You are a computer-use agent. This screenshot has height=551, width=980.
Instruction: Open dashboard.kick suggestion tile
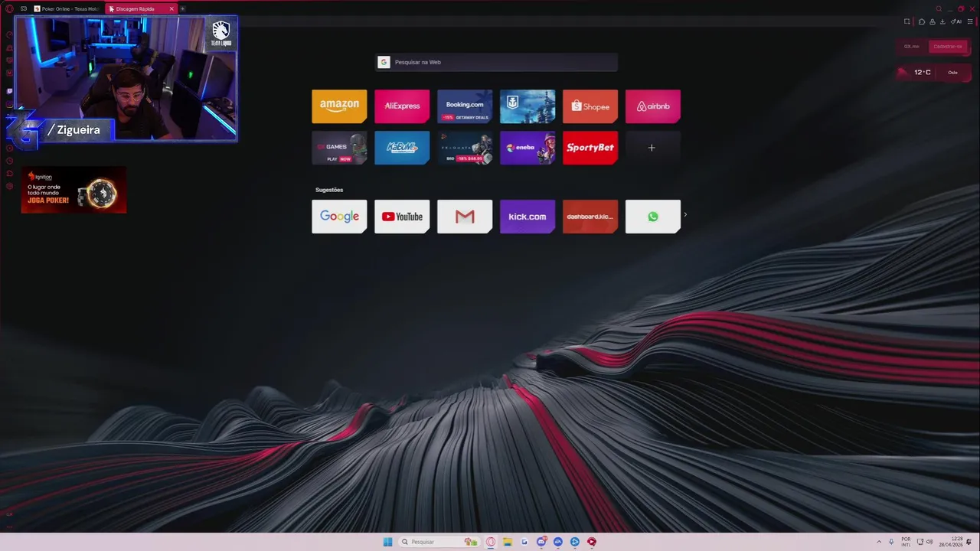590,217
